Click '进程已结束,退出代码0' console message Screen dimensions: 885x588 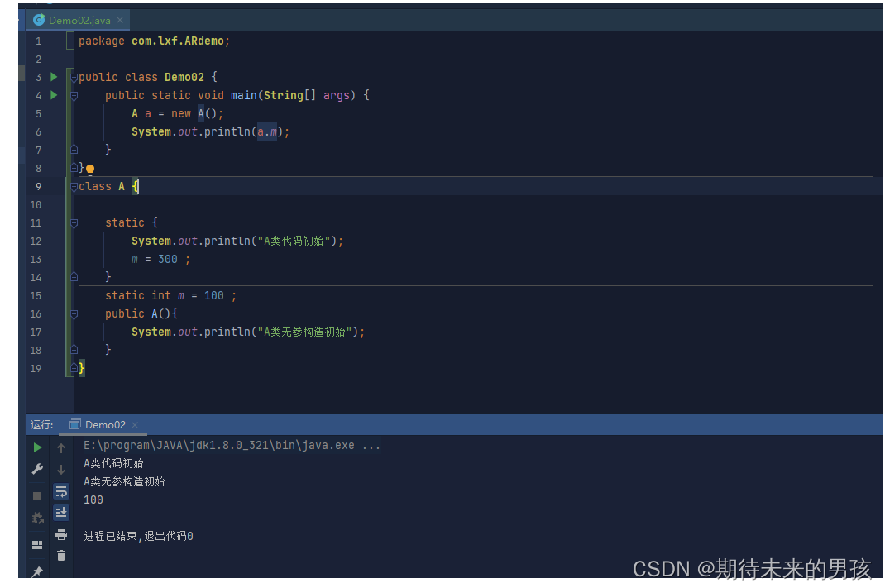pyautogui.click(x=138, y=536)
